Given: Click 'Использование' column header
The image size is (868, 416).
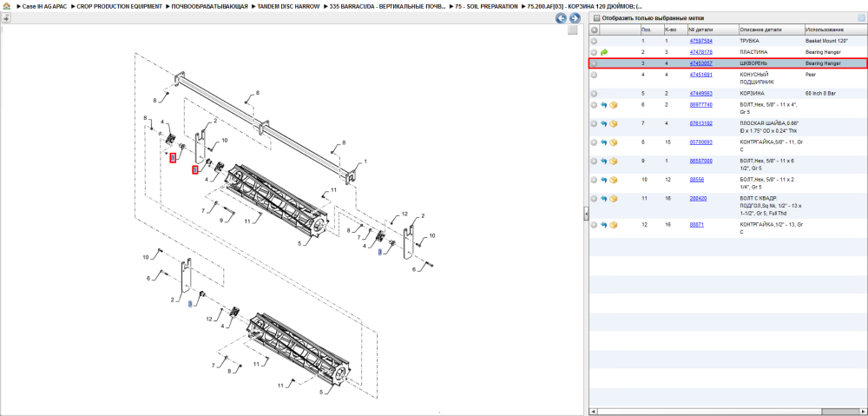Looking at the screenshot, I should (x=836, y=30).
